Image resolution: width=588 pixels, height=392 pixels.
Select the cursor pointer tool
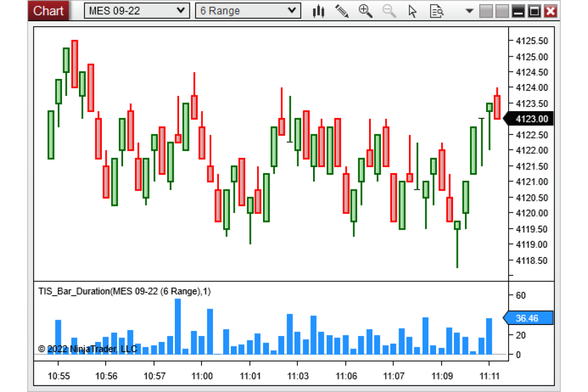point(413,11)
